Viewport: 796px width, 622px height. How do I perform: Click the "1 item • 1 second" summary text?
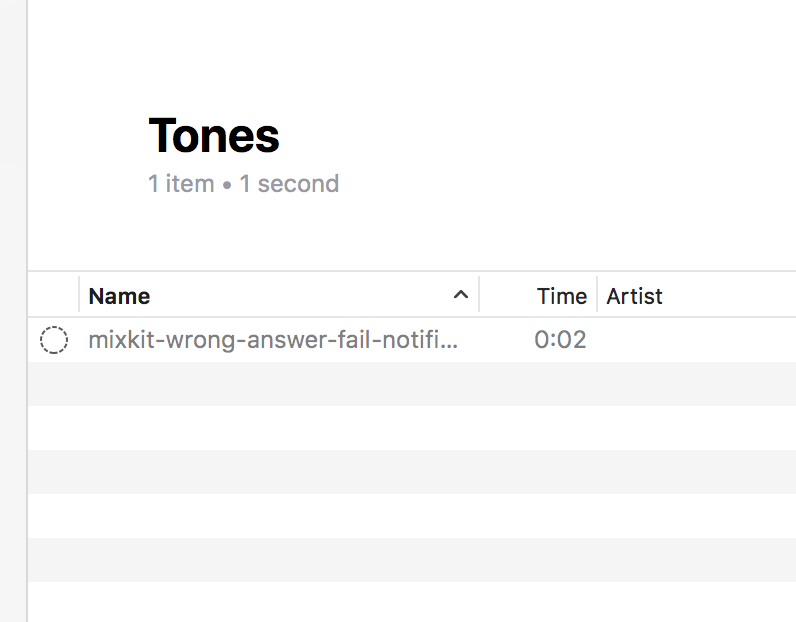[243, 184]
